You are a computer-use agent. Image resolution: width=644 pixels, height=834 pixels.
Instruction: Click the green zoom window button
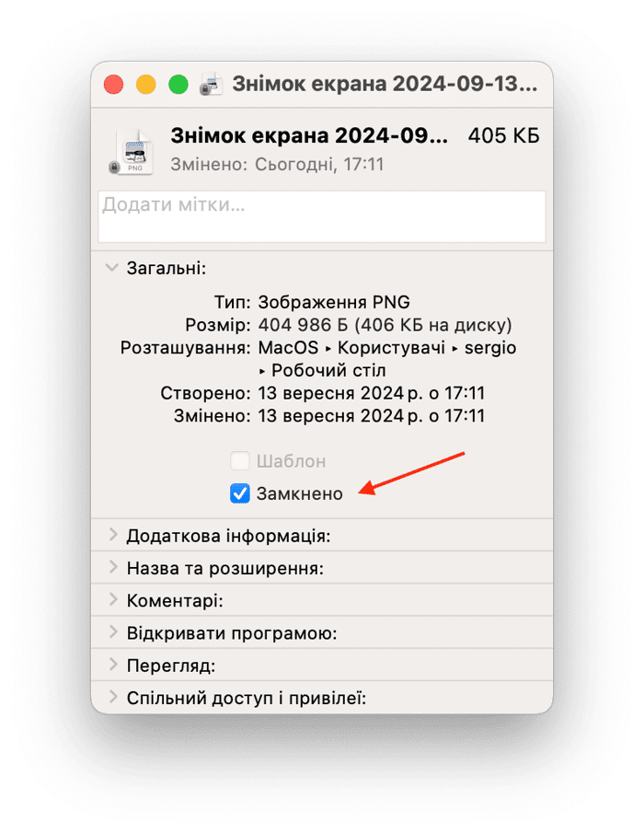coord(178,85)
